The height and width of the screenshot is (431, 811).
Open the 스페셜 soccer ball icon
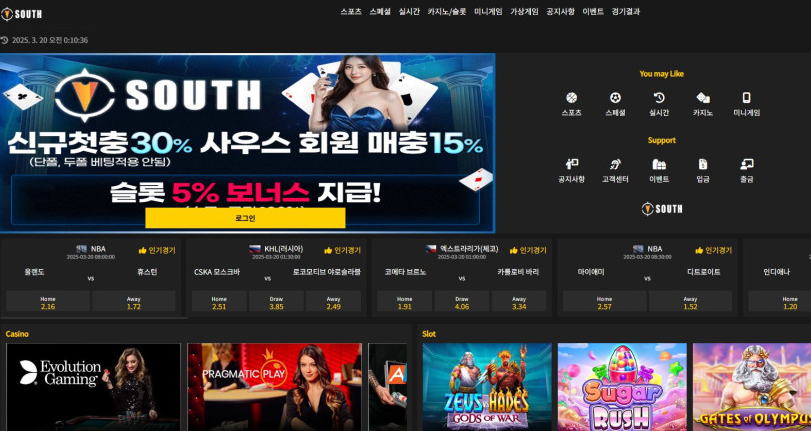pyautogui.click(x=615, y=98)
